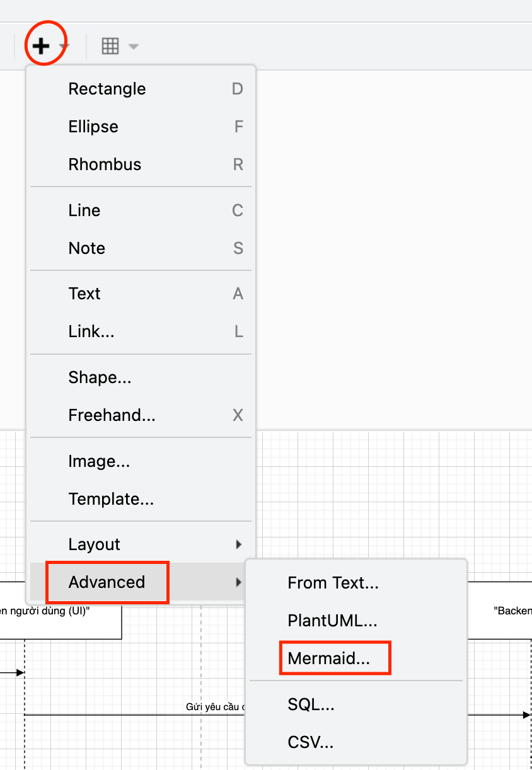Open the Link... dialog entry
This screenshot has height=770, width=532.
91,331
